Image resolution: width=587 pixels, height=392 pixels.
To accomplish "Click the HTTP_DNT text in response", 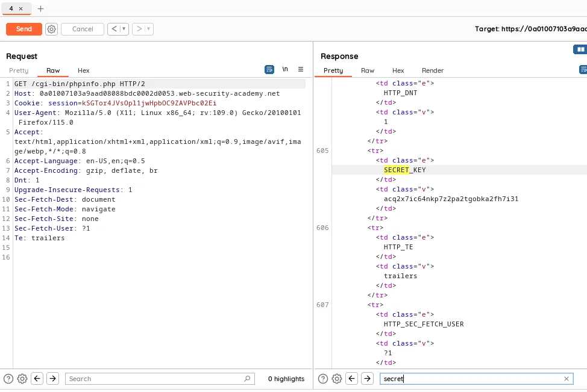I will pos(401,93).
